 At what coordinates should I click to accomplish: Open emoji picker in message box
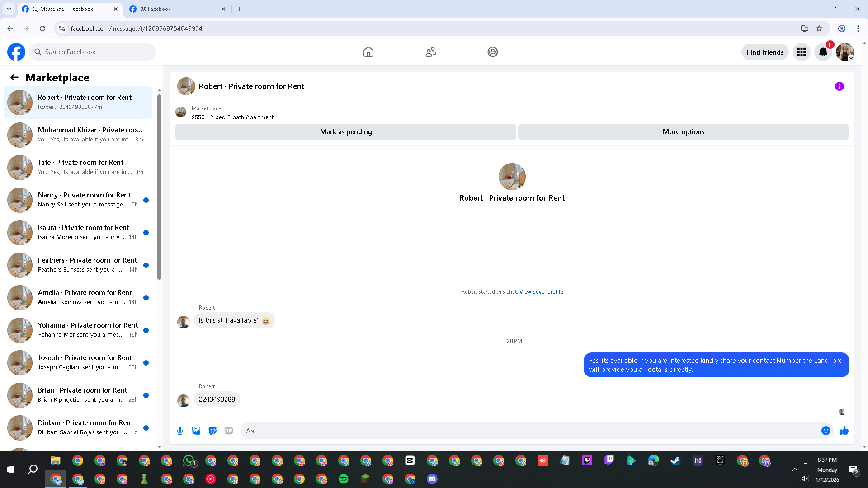coord(826,431)
